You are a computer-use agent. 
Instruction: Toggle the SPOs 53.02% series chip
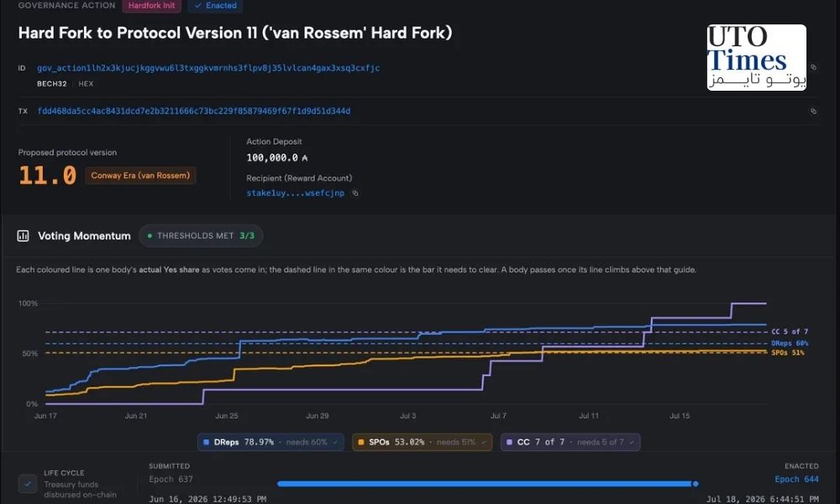click(x=423, y=443)
